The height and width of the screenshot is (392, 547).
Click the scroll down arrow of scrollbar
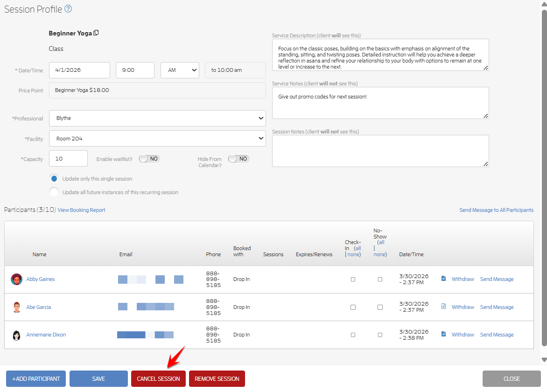point(544,360)
